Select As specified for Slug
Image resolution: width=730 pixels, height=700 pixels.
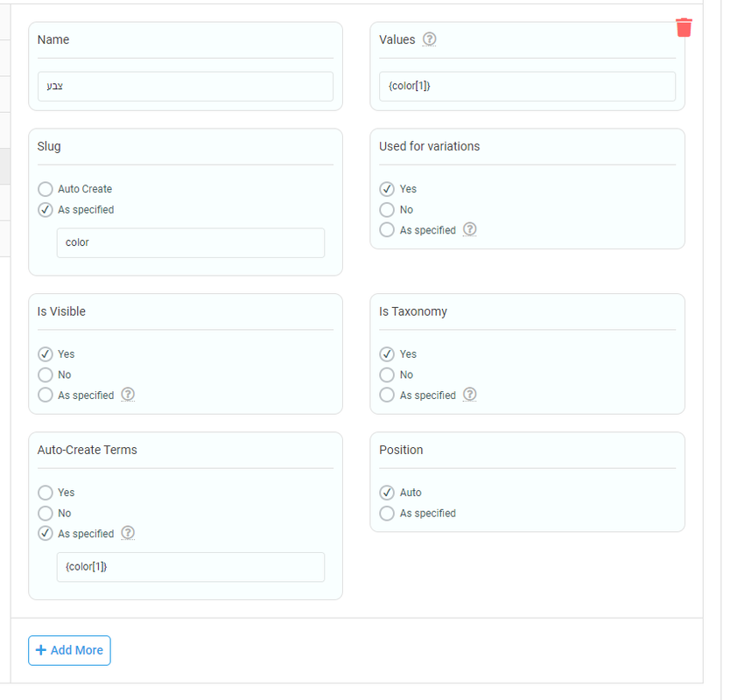46,209
